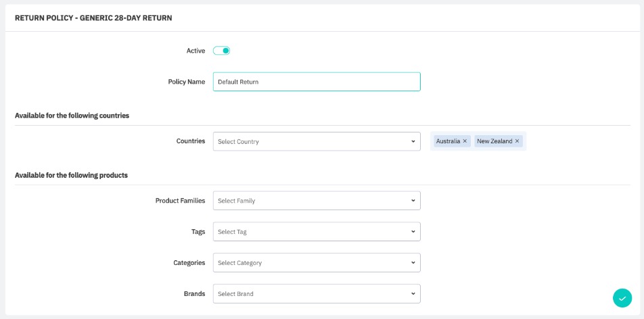Click the Select Country chevron arrow

[413, 141]
